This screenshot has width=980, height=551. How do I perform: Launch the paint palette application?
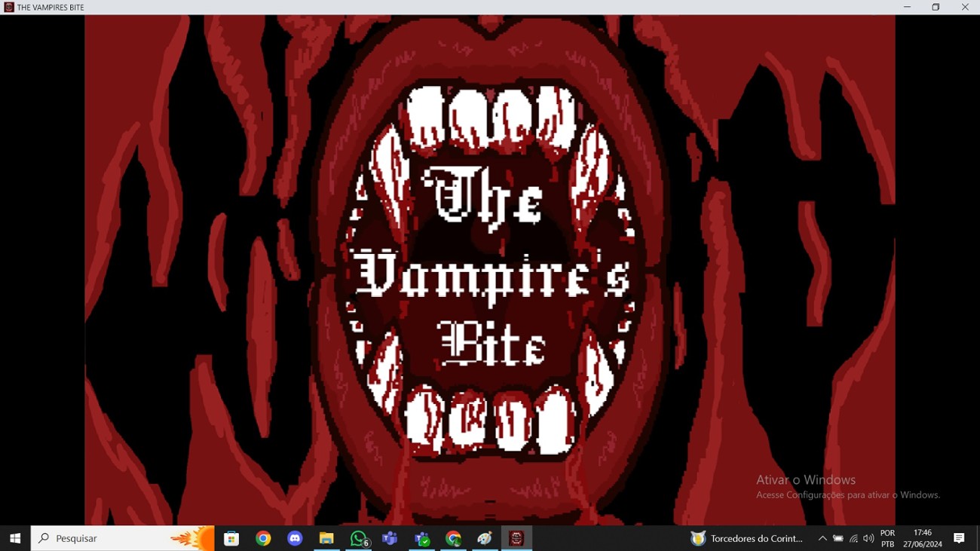pyautogui.click(x=485, y=538)
